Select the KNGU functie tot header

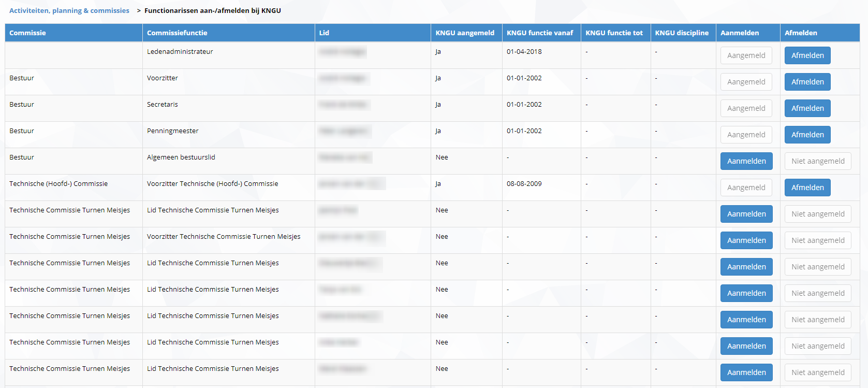pyautogui.click(x=614, y=33)
